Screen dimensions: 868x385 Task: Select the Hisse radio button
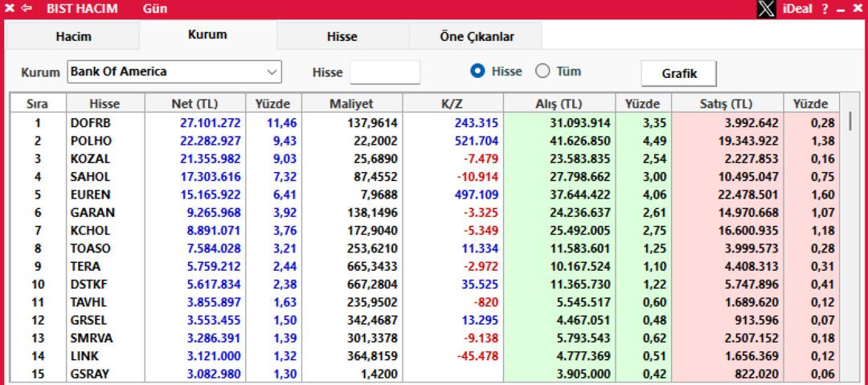click(477, 72)
